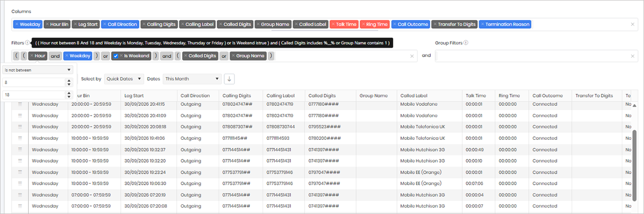Open the 'Is not between' operator dropdown
Image resolution: width=644 pixels, height=214 pixels.
(37, 70)
